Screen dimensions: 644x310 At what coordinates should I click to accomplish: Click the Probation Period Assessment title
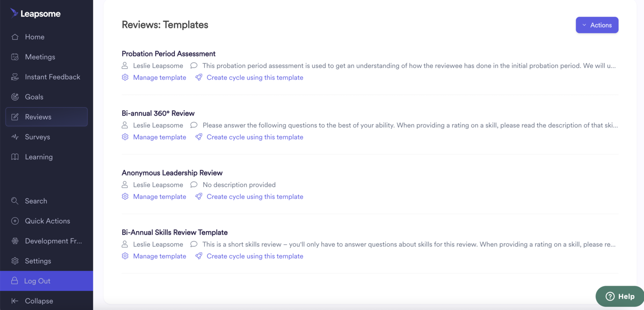coord(168,54)
